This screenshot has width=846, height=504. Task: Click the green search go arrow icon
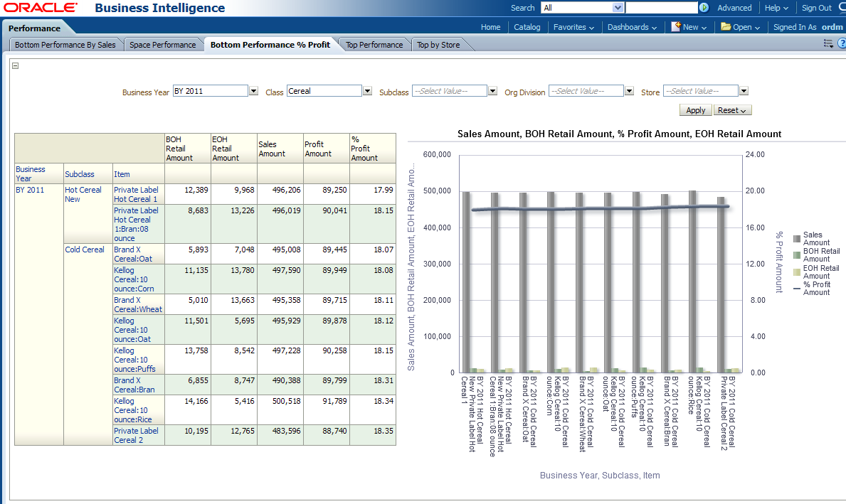point(704,8)
